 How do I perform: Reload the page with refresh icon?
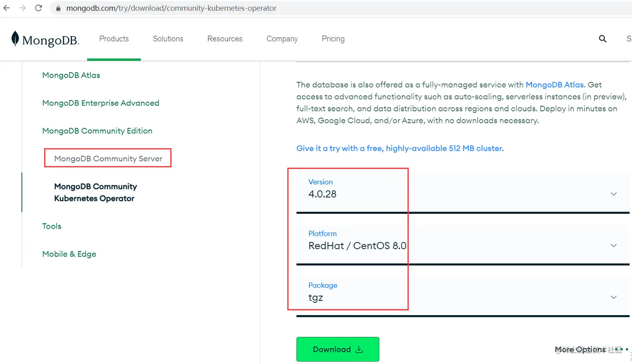point(38,8)
